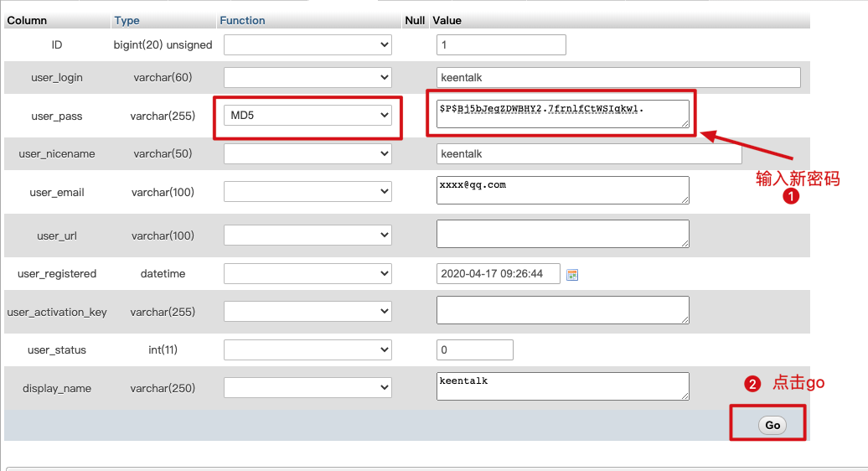Focus the user_pass hash text area
The image size is (868, 471).
pyautogui.click(x=562, y=114)
